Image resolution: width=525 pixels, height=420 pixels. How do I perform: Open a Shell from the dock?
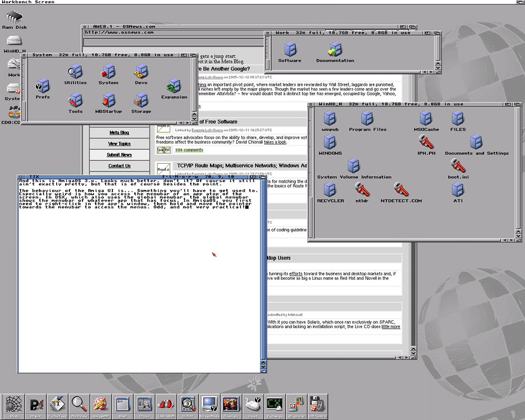tap(122, 406)
